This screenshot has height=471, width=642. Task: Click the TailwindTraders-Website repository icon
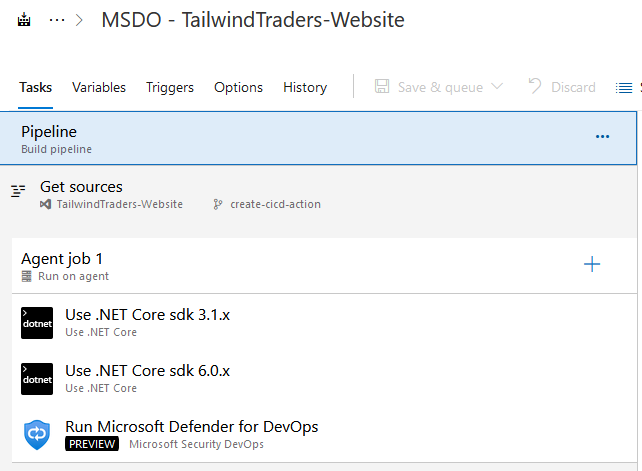coord(45,204)
